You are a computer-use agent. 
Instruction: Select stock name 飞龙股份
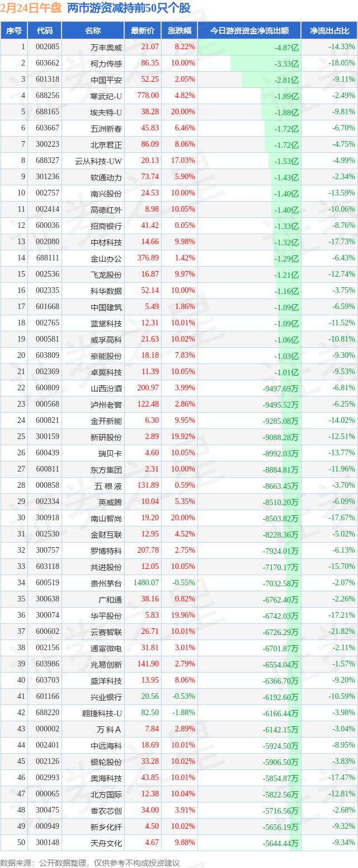pos(106,274)
